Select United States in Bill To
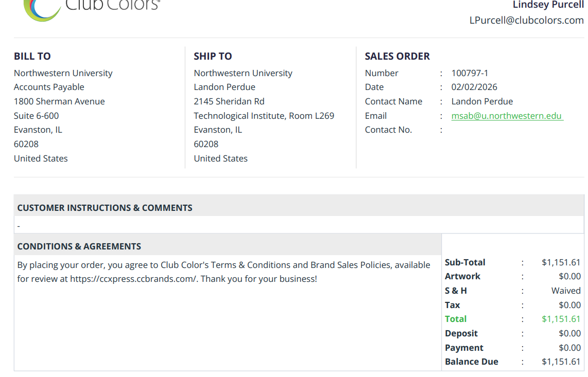Image resolution: width=588 pixels, height=377 pixels. point(41,158)
